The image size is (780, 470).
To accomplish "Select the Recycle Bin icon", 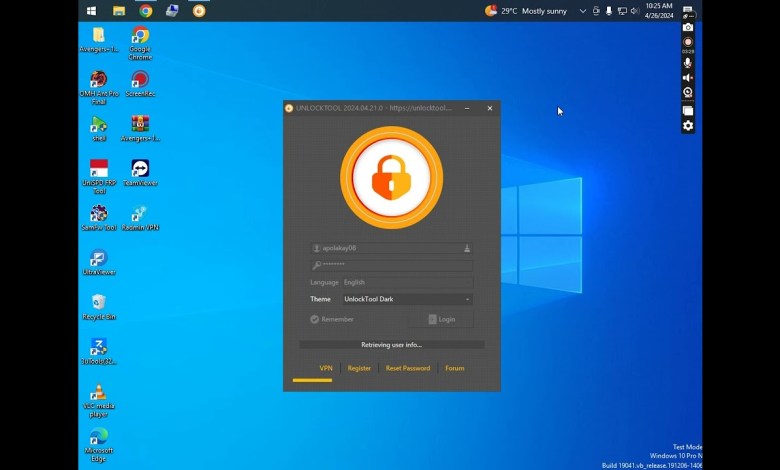I will pos(99,307).
